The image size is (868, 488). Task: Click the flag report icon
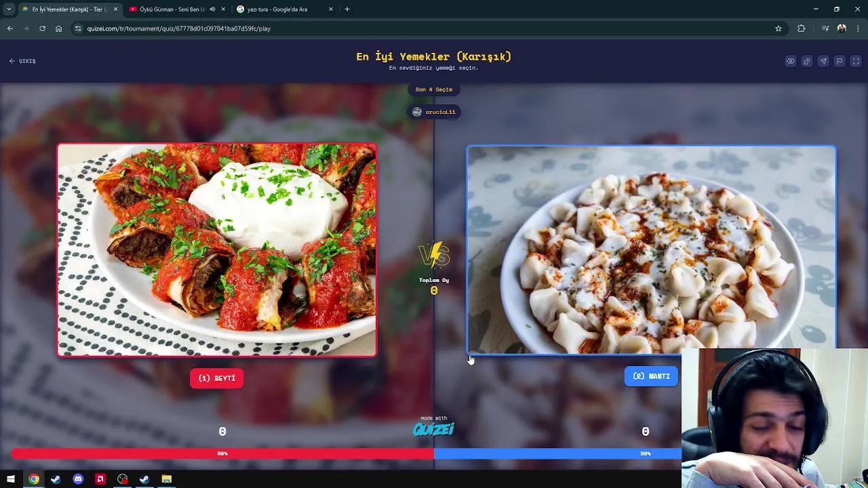pos(840,61)
